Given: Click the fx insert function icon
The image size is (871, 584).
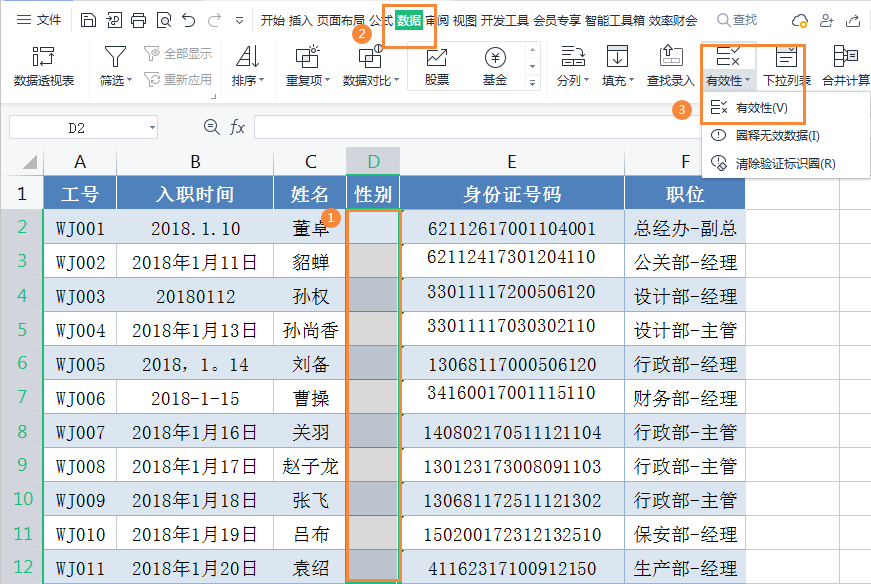Looking at the screenshot, I should [x=237, y=127].
